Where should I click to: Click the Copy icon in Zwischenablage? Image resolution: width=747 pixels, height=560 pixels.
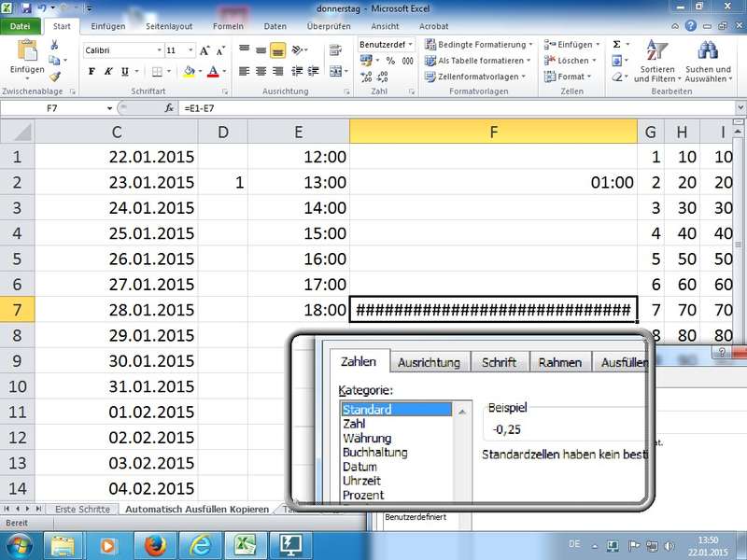click(54, 61)
